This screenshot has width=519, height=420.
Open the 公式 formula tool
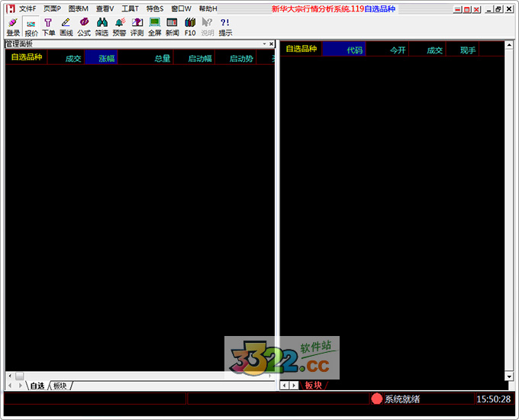tap(84, 27)
